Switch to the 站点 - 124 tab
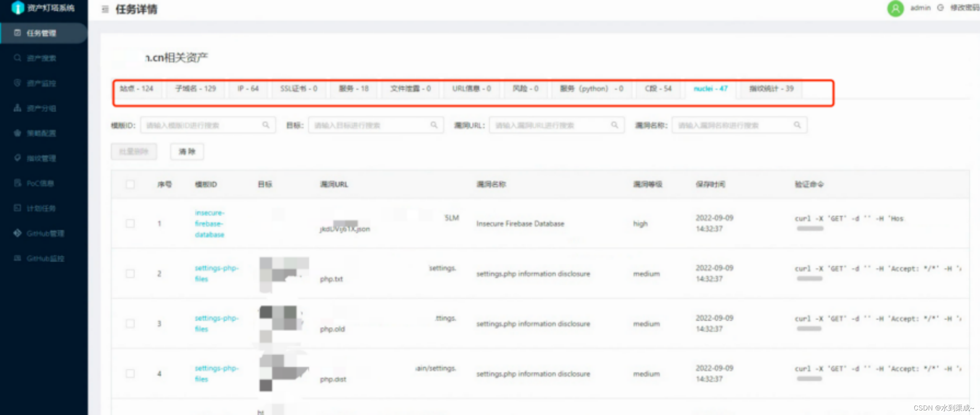980x415 pixels. coord(137,89)
